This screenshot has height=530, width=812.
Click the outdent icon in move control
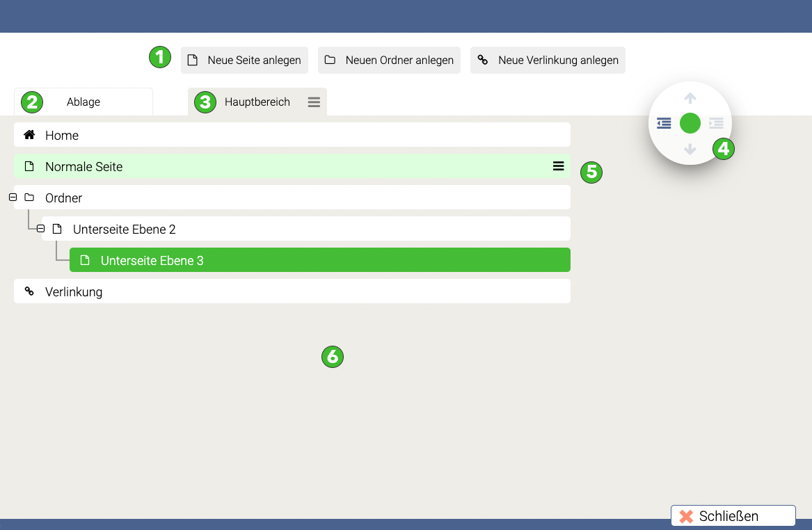tap(664, 124)
